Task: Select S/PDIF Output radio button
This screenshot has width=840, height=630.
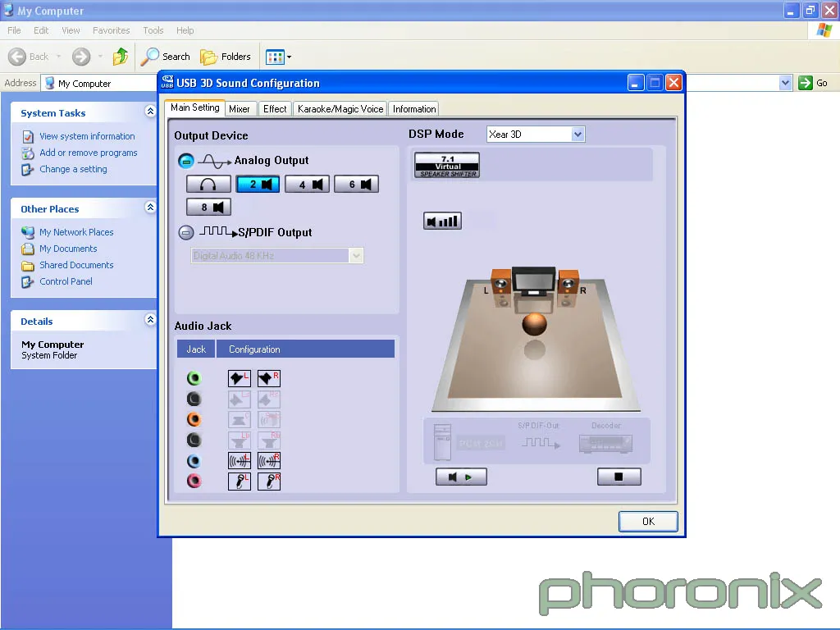Action: (186, 232)
